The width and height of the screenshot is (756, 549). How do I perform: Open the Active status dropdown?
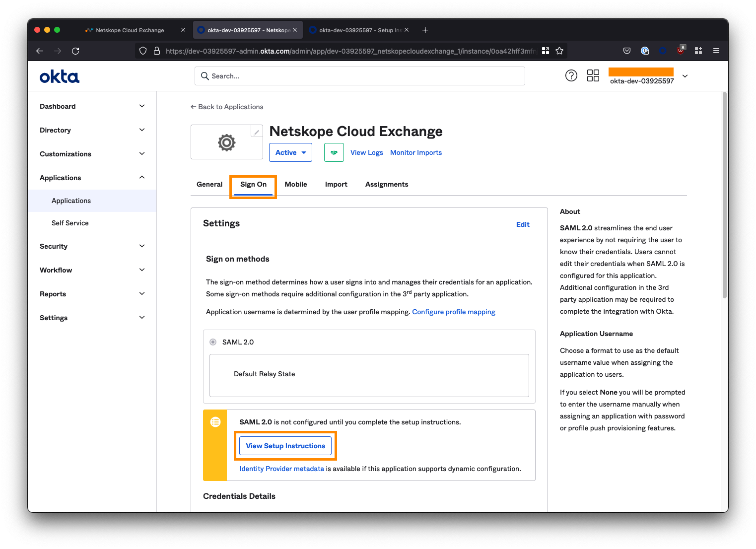pos(290,152)
